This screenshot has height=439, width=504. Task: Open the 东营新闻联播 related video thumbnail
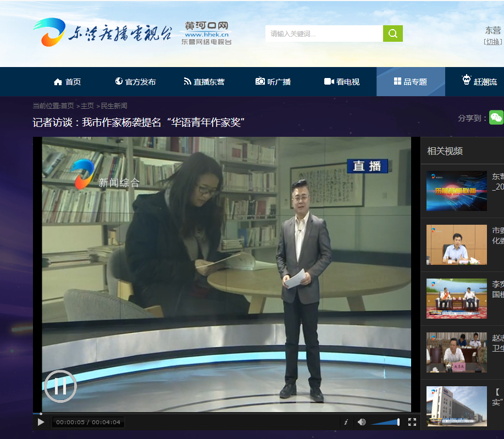click(456, 191)
